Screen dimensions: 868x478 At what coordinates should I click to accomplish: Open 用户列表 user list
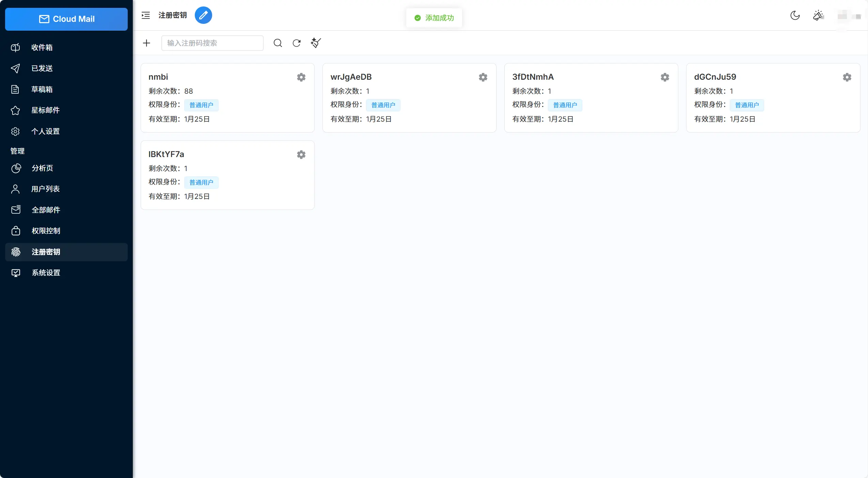pyautogui.click(x=66, y=189)
